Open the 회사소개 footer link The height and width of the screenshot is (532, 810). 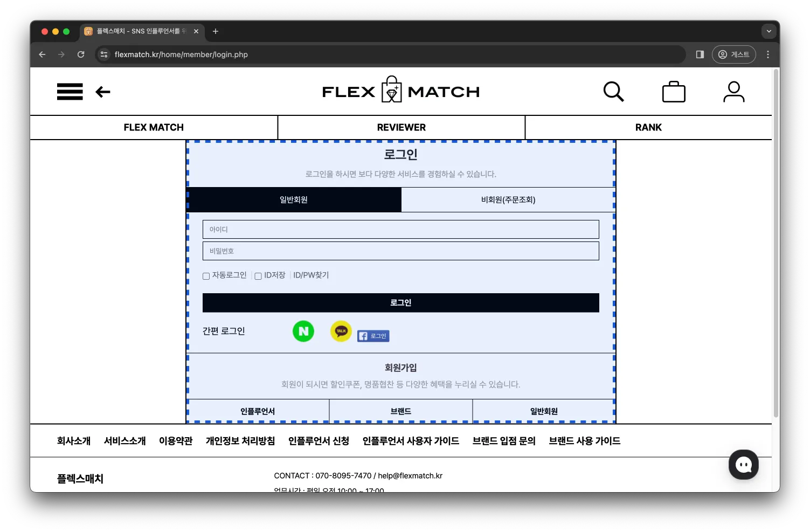pyautogui.click(x=74, y=441)
